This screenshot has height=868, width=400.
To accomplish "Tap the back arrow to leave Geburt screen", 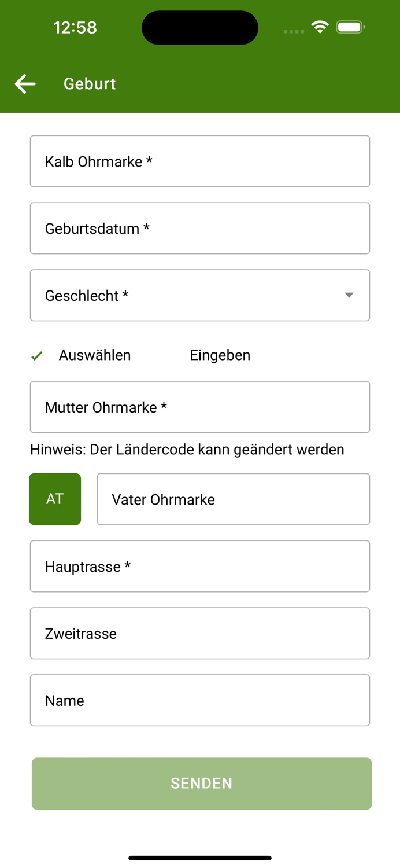I will click(25, 83).
